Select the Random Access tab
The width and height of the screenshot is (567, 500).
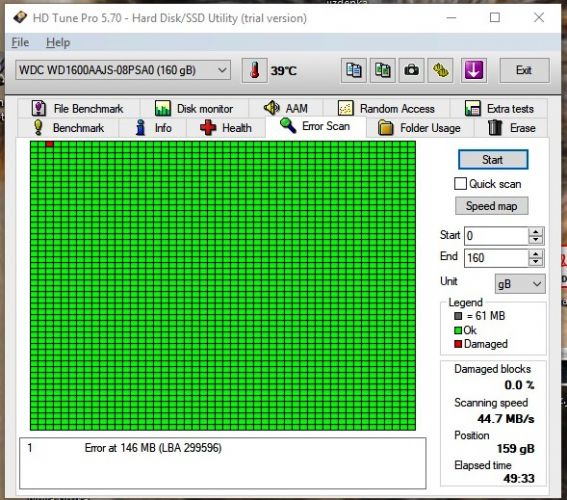386,108
